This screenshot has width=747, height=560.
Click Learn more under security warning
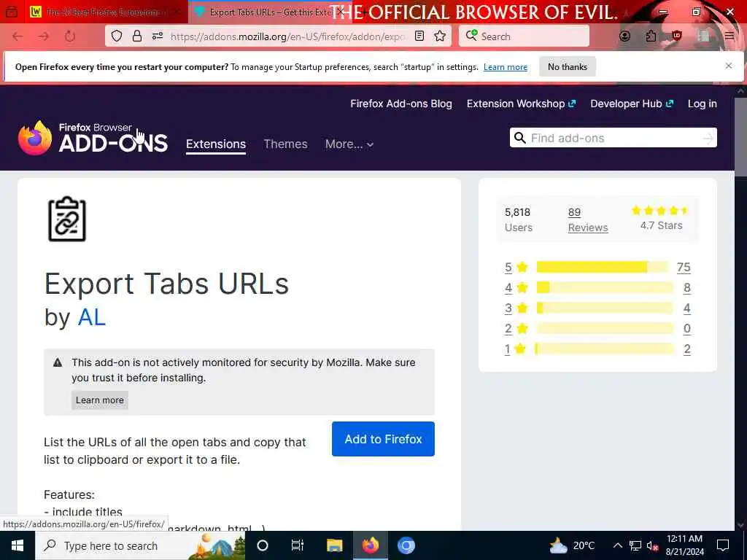point(99,400)
